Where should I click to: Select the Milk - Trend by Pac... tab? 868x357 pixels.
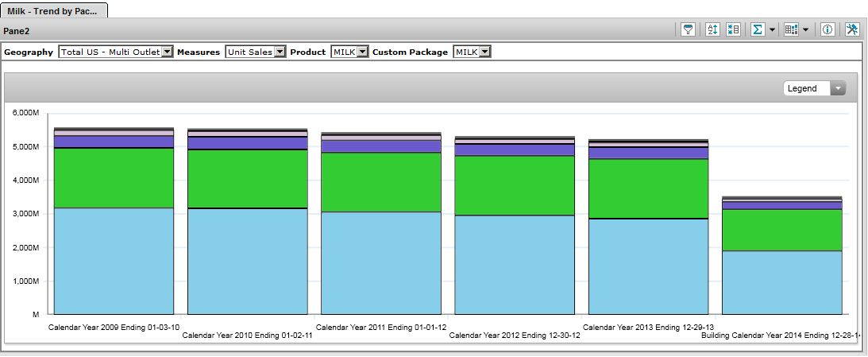pyautogui.click(x=53, y=10)
